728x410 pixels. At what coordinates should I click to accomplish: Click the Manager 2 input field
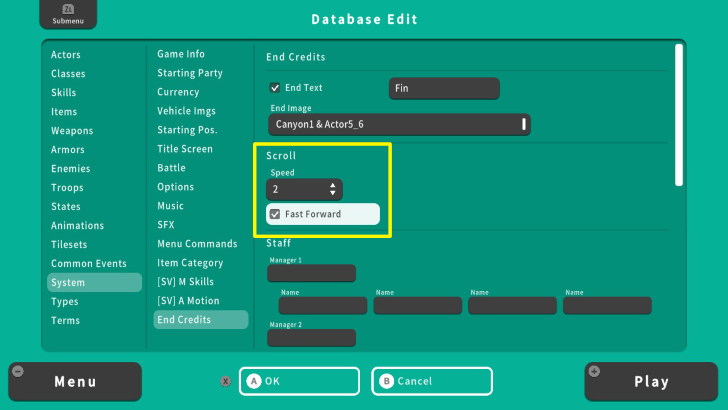point(312,338)
